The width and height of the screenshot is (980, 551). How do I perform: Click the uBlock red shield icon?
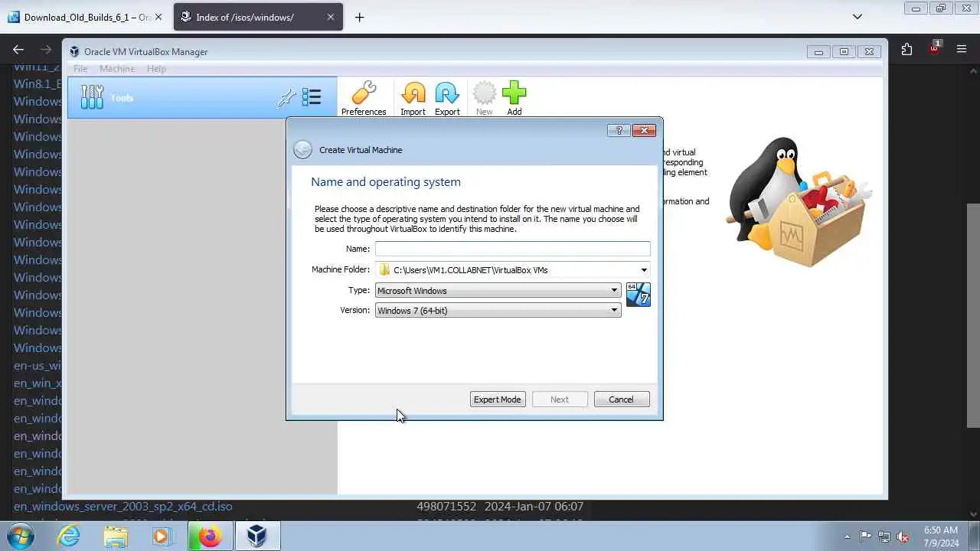(935, 48)
